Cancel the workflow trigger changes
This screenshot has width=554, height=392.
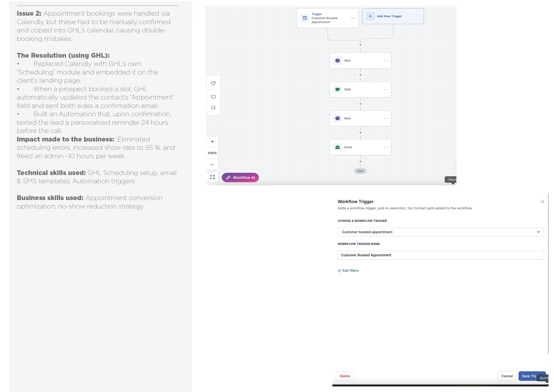point(507,376)
